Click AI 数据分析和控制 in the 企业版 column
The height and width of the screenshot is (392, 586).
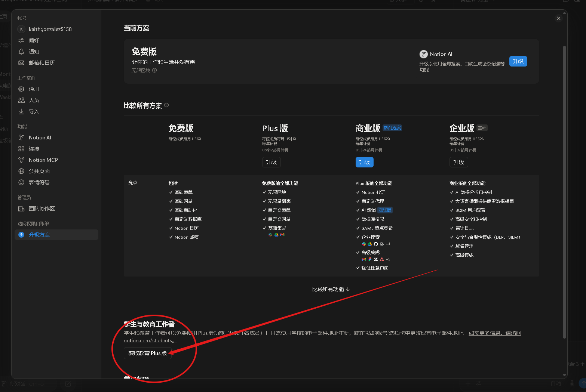click(x=474, y=192)
